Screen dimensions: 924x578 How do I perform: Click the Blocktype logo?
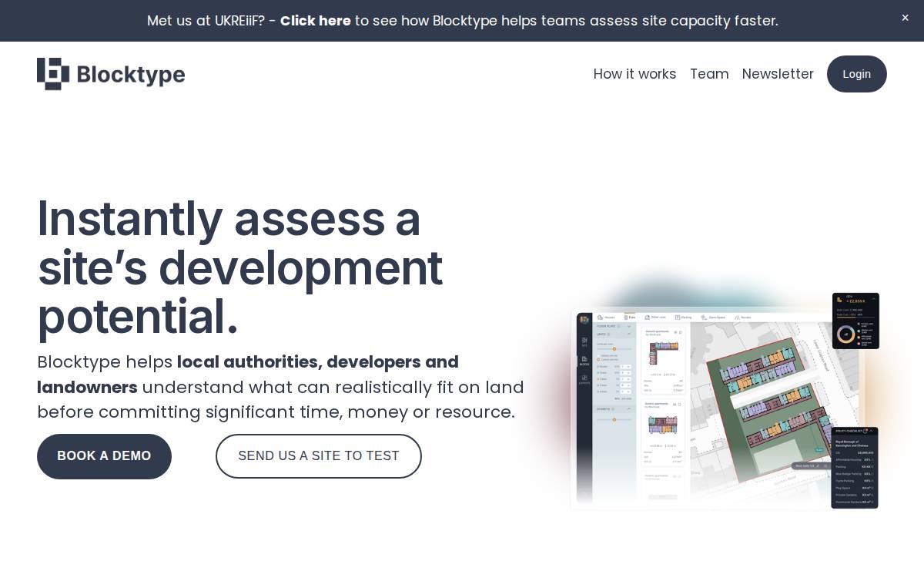pos(111,74)
